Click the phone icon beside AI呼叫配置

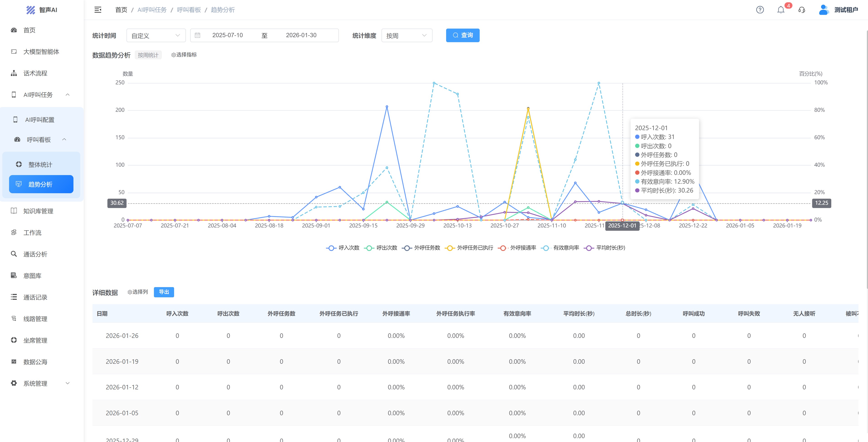(15, 119)
